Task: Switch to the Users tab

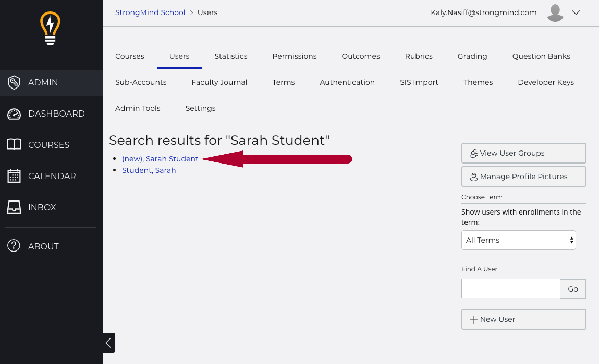Action: [179, 56]
